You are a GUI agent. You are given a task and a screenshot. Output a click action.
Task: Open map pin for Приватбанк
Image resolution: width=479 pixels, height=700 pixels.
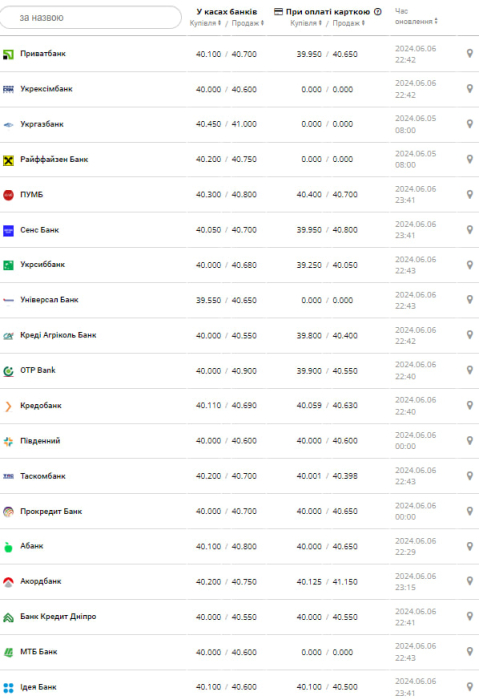click(x=470, y=54)
